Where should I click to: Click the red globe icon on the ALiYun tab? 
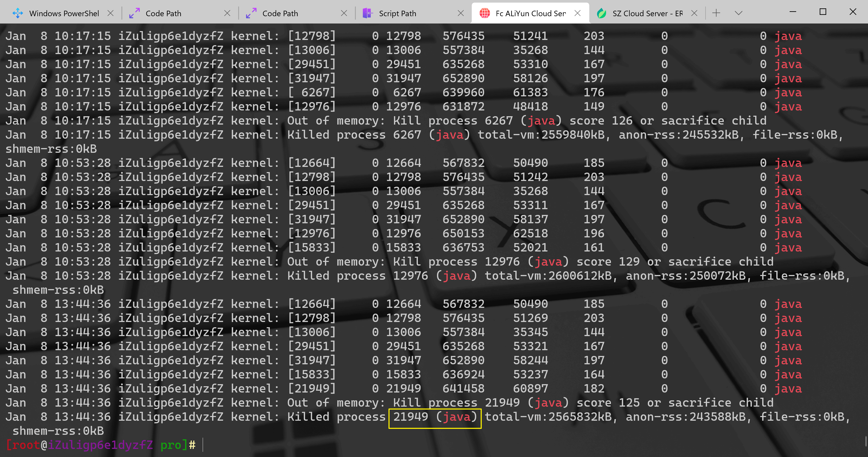485,13
